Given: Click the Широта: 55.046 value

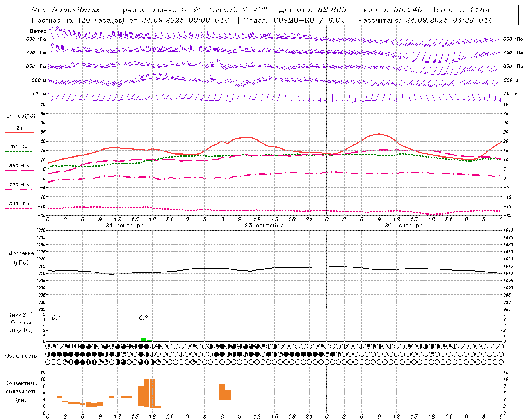Looking at the screenshot, I should pos(390,10).
